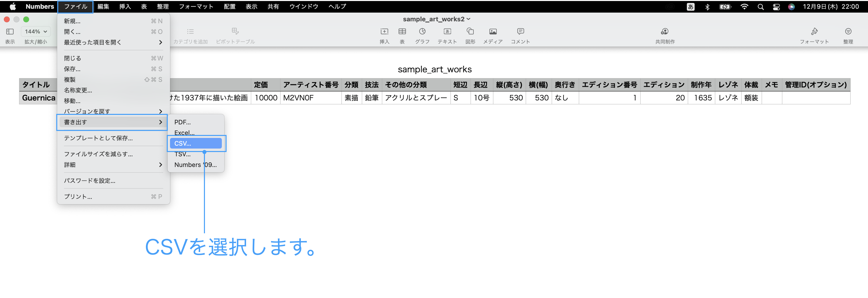This screenshot has height=298, width=868.
Task: Open the ヘルプ menu bar item
Action: point(337,7)
